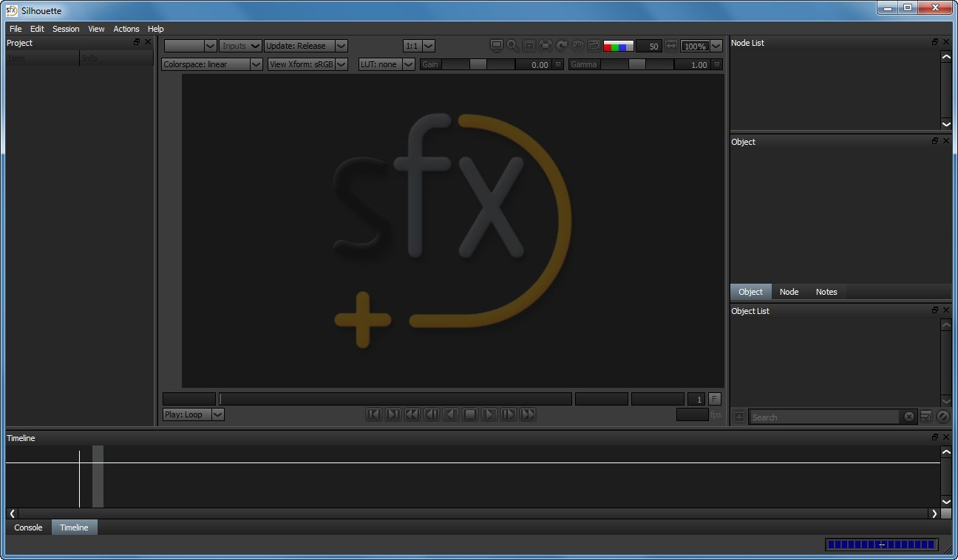Viewport: 958px width, 560px height.
Task: Open the LUT: none dropdown
Action: point(387,64)
